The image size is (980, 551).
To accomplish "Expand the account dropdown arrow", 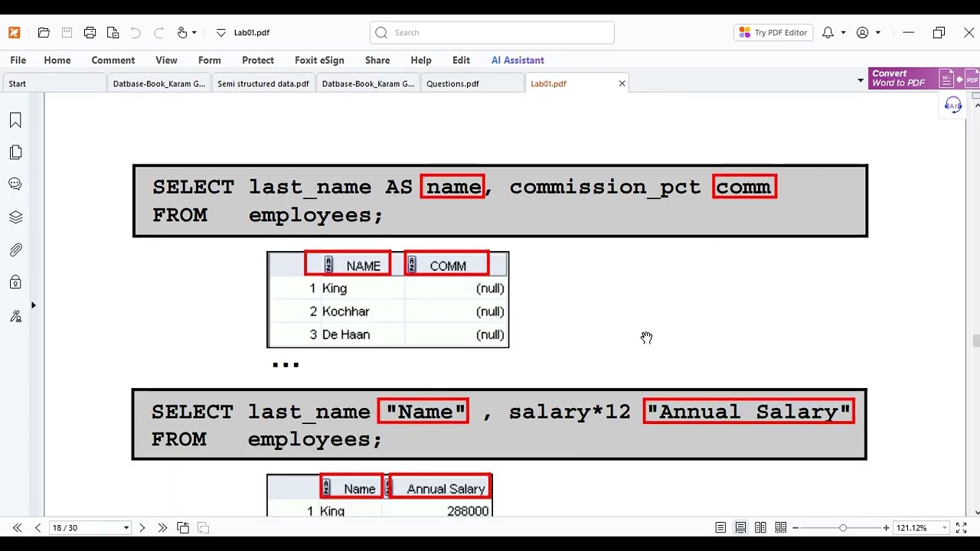I will click(877, 33).
